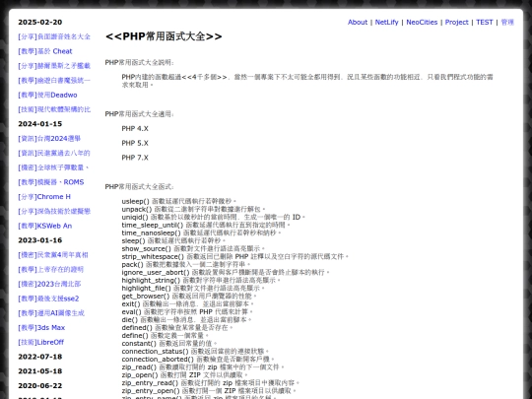Expand the 2022-07-18 date group
532x399 pixels.
40,357
